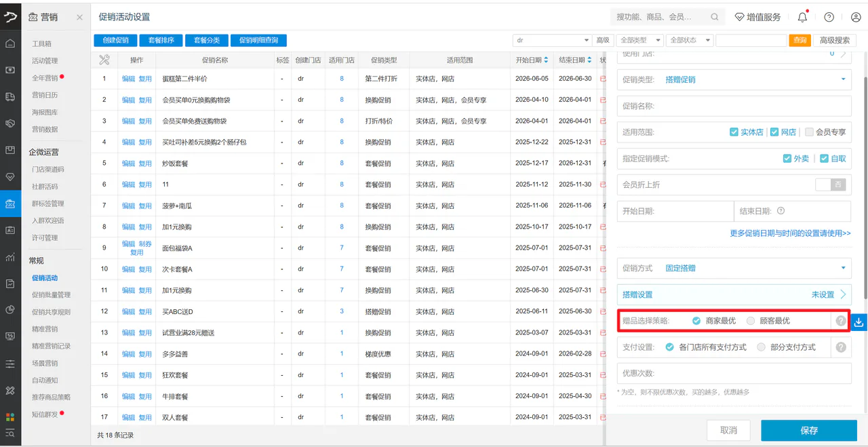Click the blue 保存 button
This screenshot has width=868, height=447.
808,430
